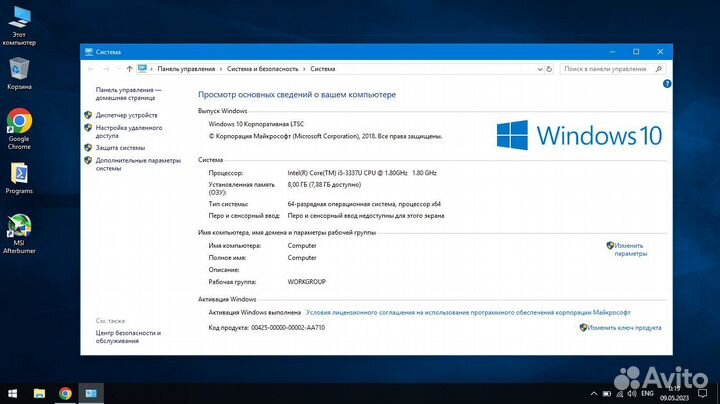Open Настройка удаленного доступа link
This screenshot has height=404, width=720.
[129, 131]
